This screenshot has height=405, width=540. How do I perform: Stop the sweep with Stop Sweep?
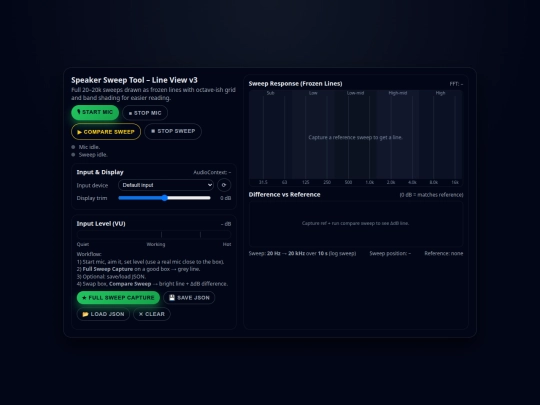(x=173, y=131)
